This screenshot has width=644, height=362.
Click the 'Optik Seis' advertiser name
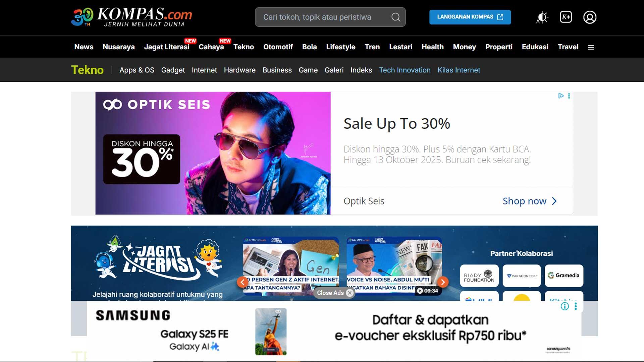[364, 201]
